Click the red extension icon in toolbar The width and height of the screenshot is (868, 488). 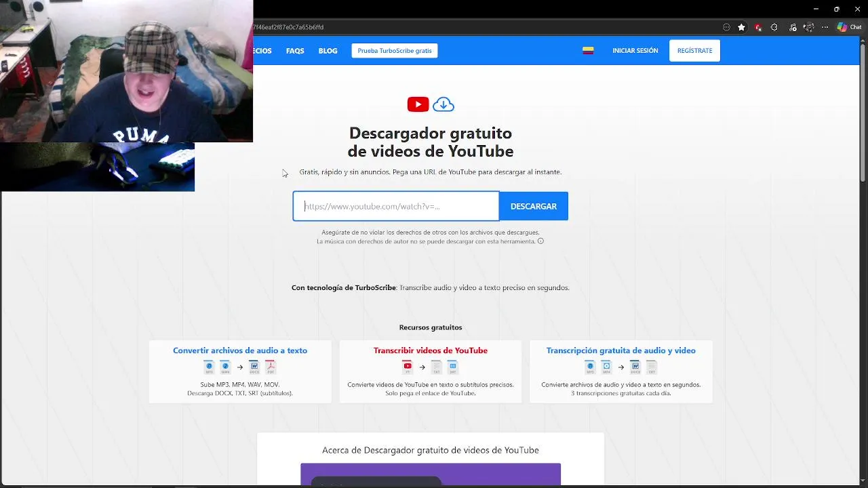[x=758, y=27]
